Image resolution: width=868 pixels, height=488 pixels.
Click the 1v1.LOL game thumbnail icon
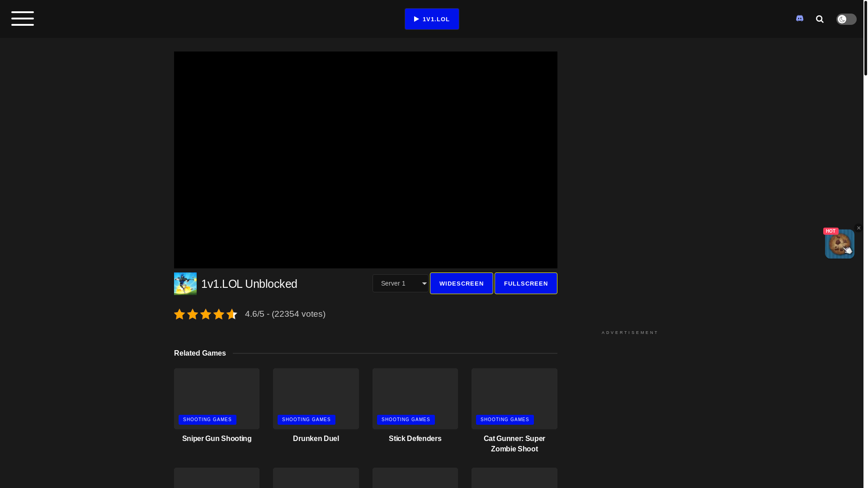tap(185, 284)
